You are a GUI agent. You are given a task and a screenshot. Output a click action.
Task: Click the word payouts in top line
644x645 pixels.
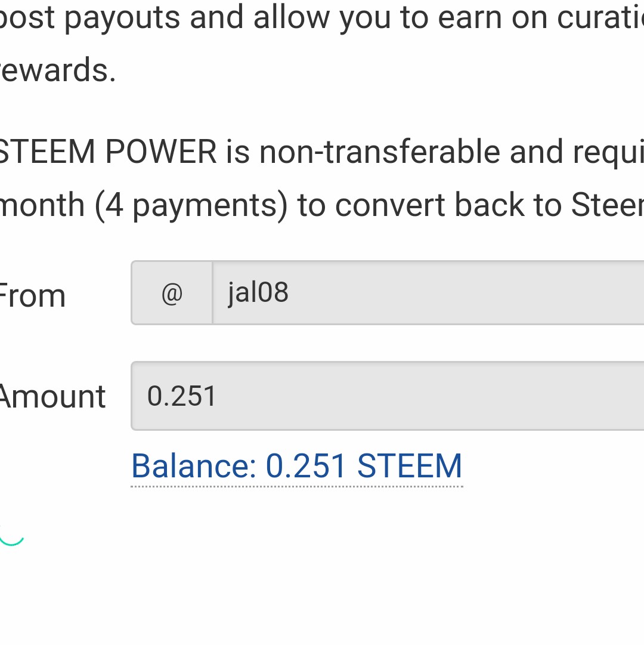coord(122,17)
